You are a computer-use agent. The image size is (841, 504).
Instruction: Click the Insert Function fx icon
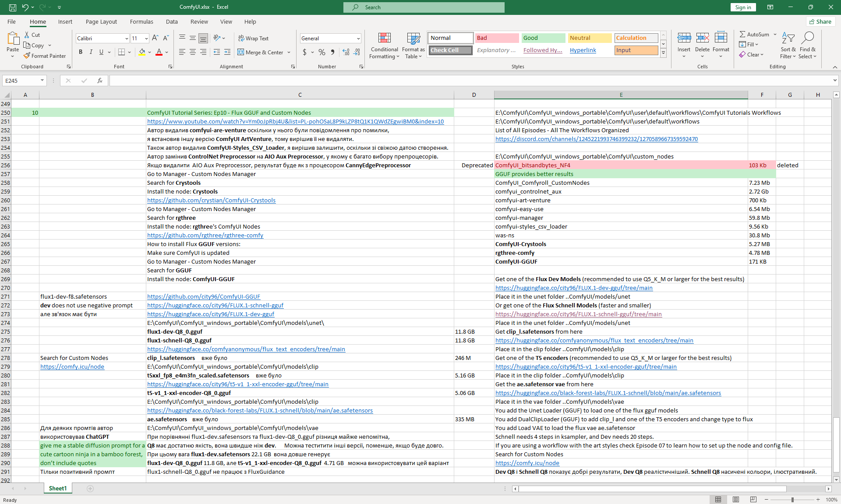click(100, 81)
